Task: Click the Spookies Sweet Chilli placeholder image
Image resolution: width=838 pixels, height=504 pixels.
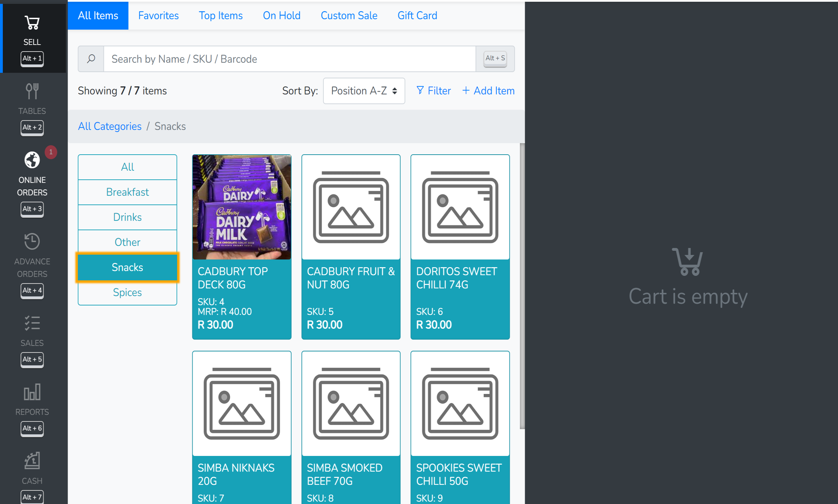Action: (460, 403)
